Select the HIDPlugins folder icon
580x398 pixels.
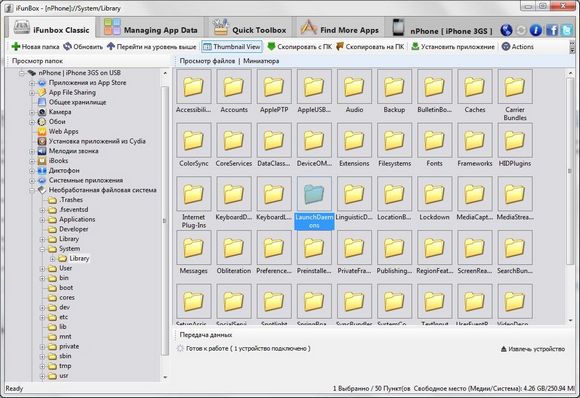[515, 140]
